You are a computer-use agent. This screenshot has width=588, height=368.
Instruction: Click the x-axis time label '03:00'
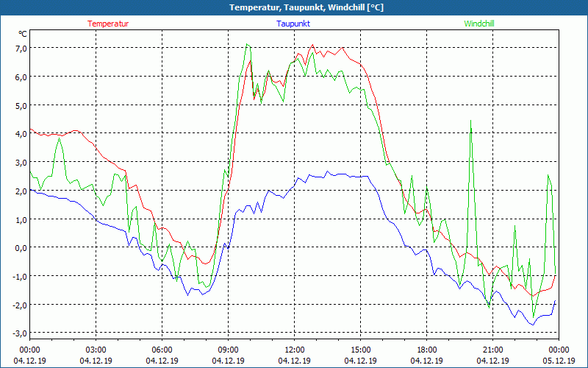tap(96, 350)
